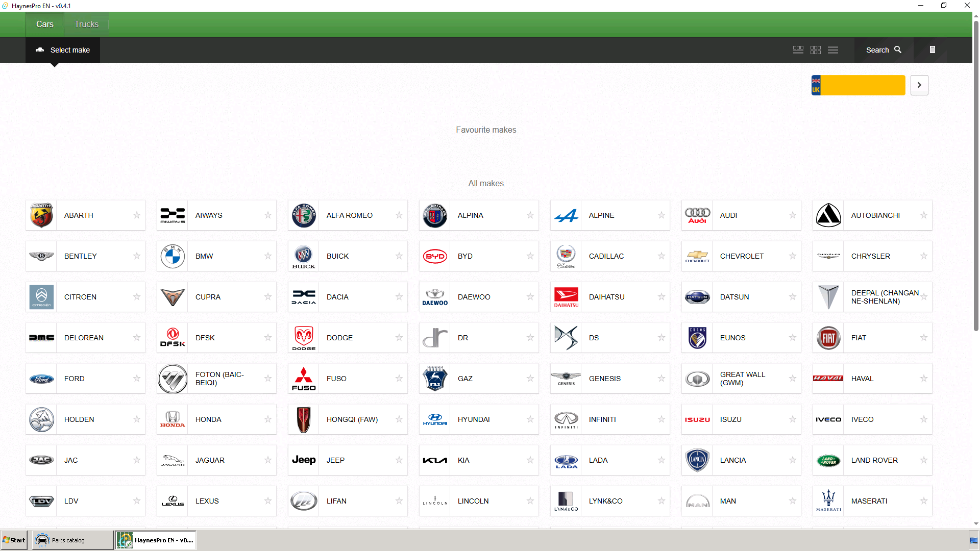Toggle the favourite star for LANCIA
The height and width of the screenshot is (551, 980).
[793, 460]
